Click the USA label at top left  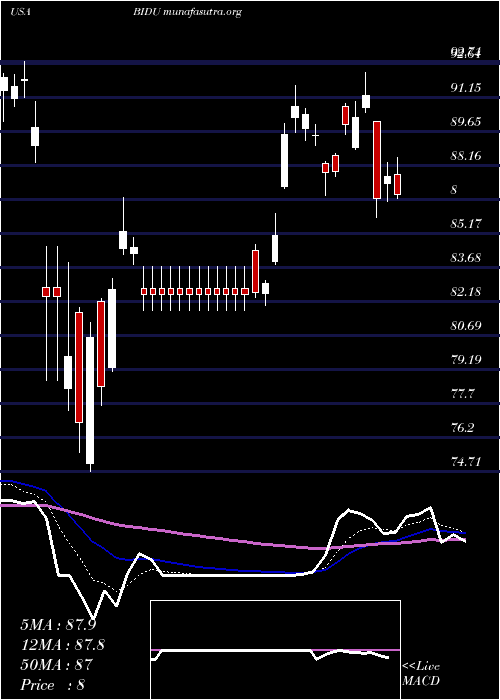click(x=20, y=12)
